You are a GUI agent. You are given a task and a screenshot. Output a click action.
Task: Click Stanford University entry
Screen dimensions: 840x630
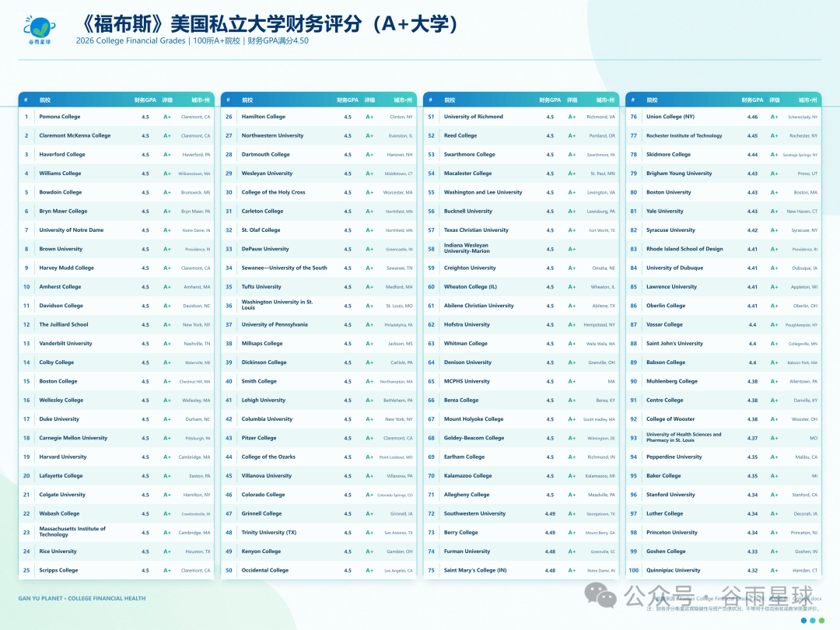pyautogui.click(x=670, y=495)
